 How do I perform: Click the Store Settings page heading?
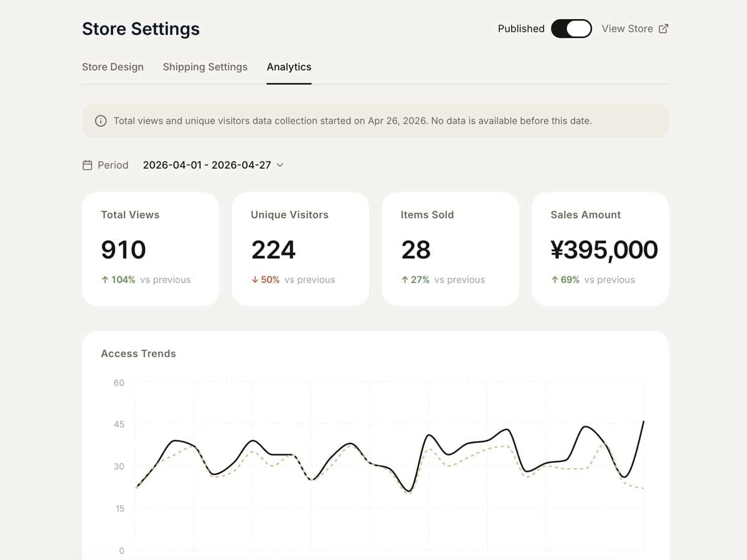click(141, 29)
